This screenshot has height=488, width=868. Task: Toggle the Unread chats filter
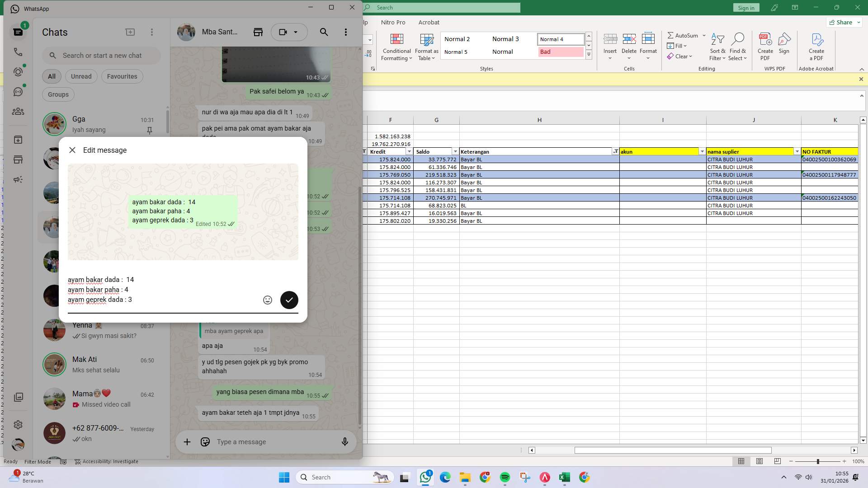pyautogui.click(x=81, y=76)
